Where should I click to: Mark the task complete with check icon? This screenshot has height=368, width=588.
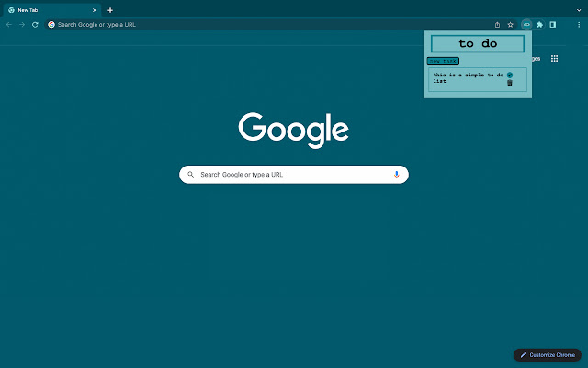[x=510, y=75]
